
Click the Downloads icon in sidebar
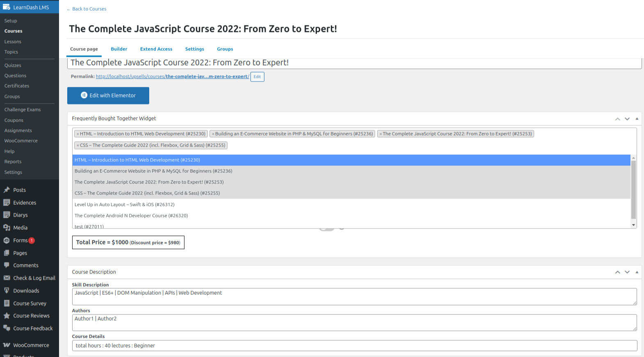pyautogui.click(x=7, y=291)
